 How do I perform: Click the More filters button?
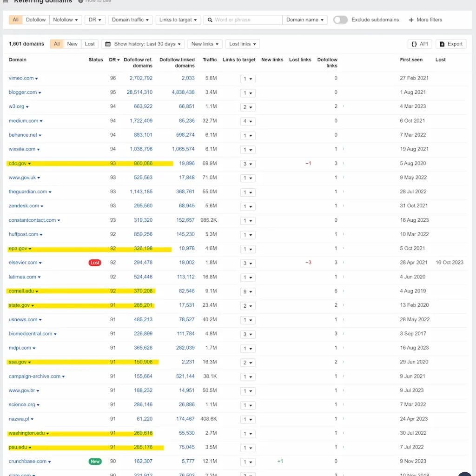[x=425, y=20]
